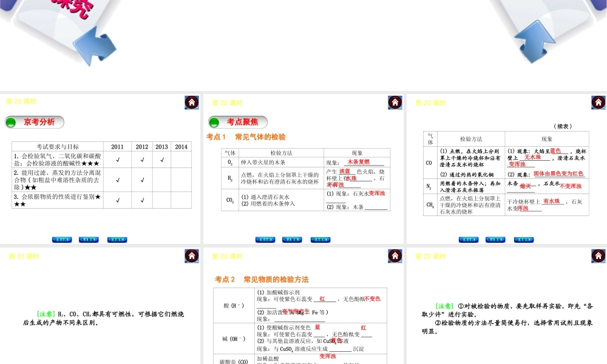Image resolution: width=607 pixels, height=364 pixels.
Task: Click the green circle beside 考点聚焦 label
Action: 214,123
